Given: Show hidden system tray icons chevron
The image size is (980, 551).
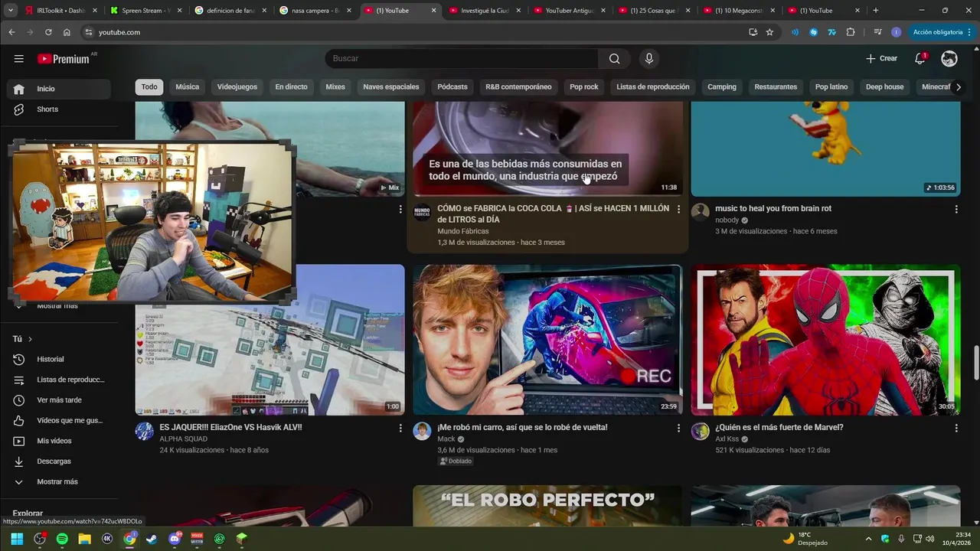Looking at the screenshot, I should pyautogui.click(x=868, y=539).
